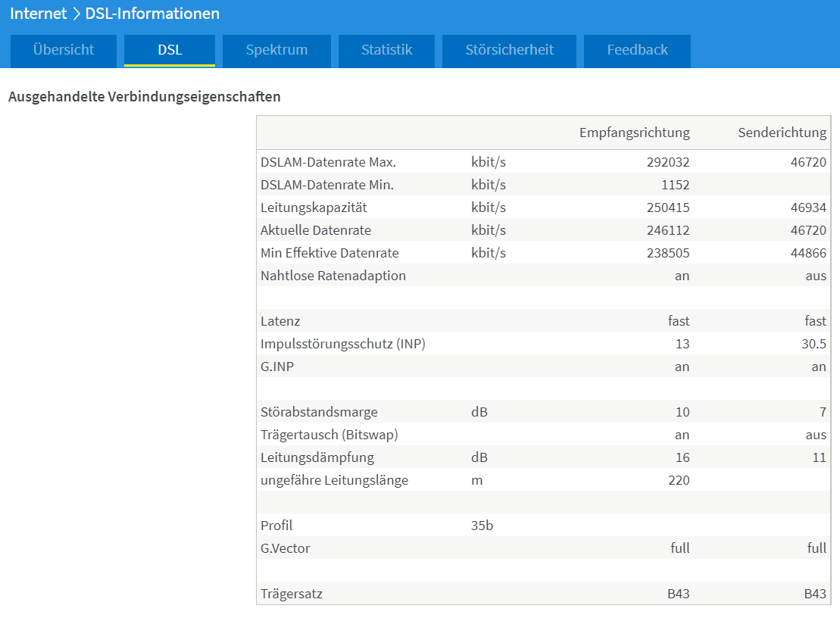Screen dimensions: 840x621
Task: Switch to the Spektrum tab
Action: (x=276, y=51)
